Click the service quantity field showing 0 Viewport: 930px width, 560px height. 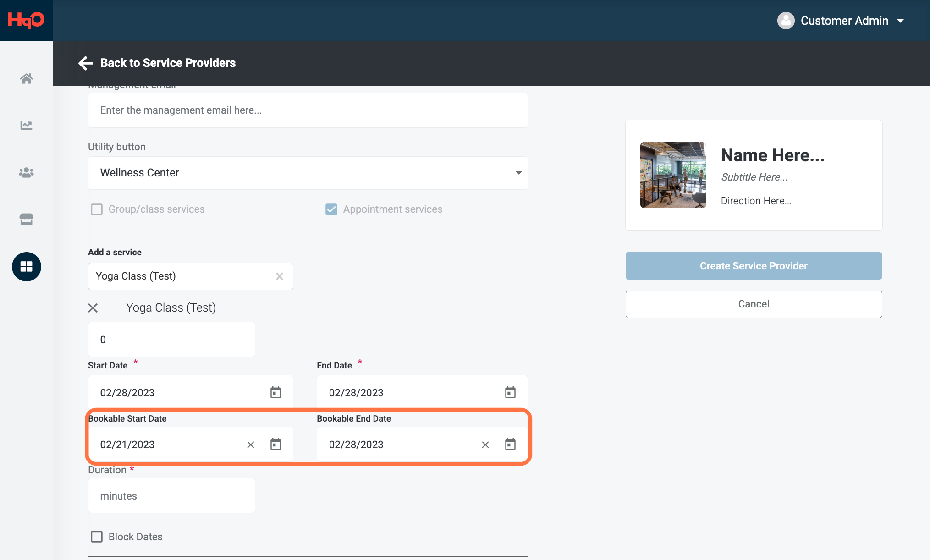(171, 340)
